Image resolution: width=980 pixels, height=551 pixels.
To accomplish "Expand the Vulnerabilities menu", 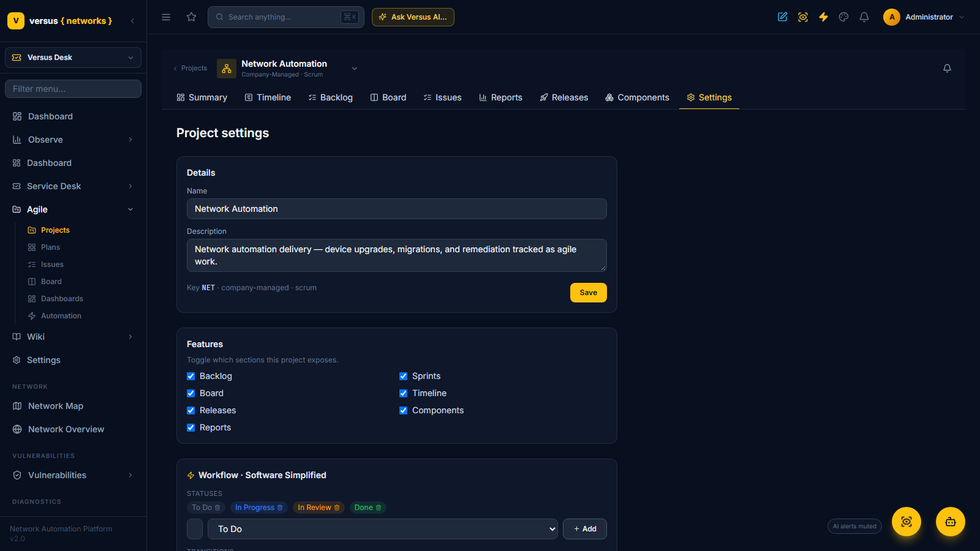I will pos(73,475).
